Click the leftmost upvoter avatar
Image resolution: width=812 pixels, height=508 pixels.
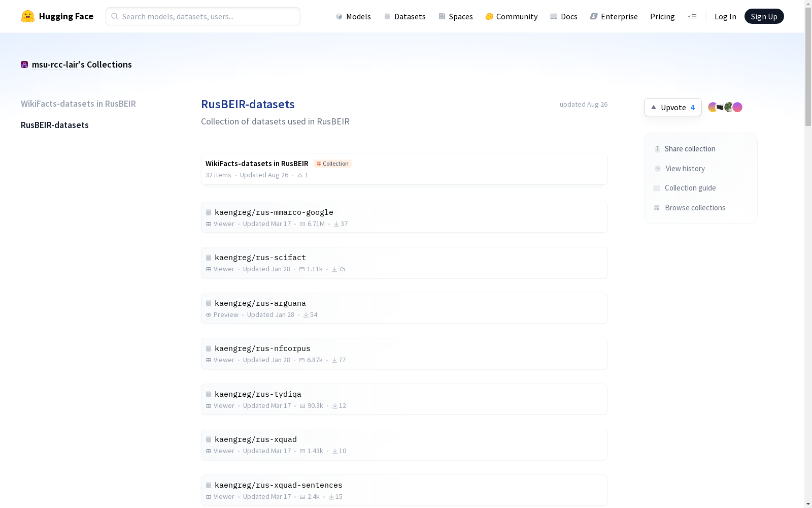pos(713,107)
